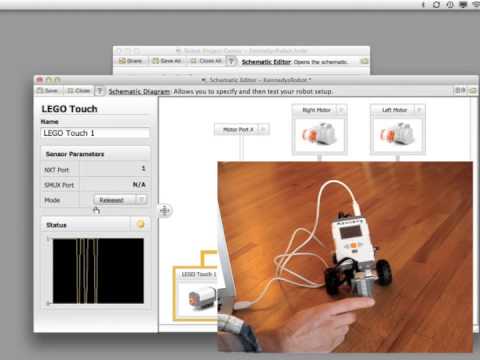Viewport: 480px width, 360px height.
Task: Click the robot photo overlay
Action: tap(345, 257)
